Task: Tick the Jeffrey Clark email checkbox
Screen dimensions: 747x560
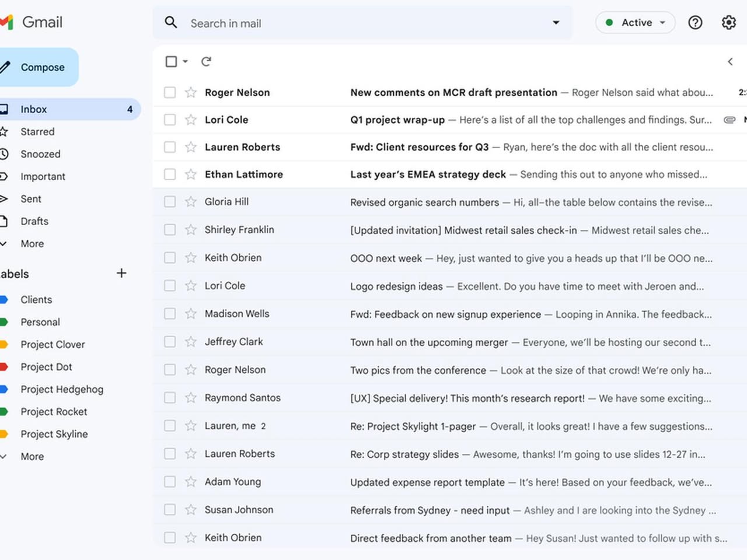Action: (170, 342)
